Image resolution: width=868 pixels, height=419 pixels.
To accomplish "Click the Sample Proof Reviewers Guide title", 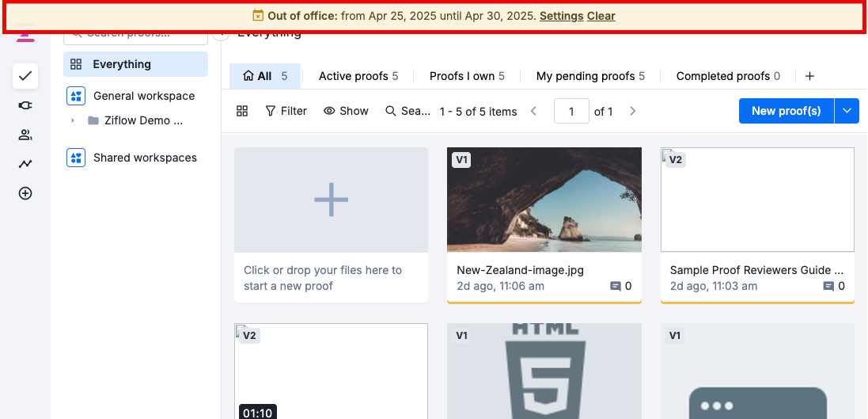I will (756, 270).
